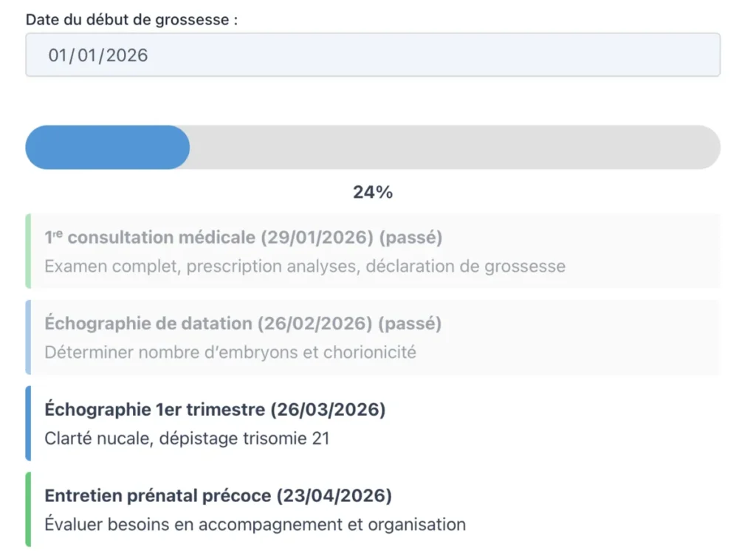Click the blue filled part of progress bar
Image resolution: width=756 pixels, height=553 pixels.
click(x=107, y=147)
